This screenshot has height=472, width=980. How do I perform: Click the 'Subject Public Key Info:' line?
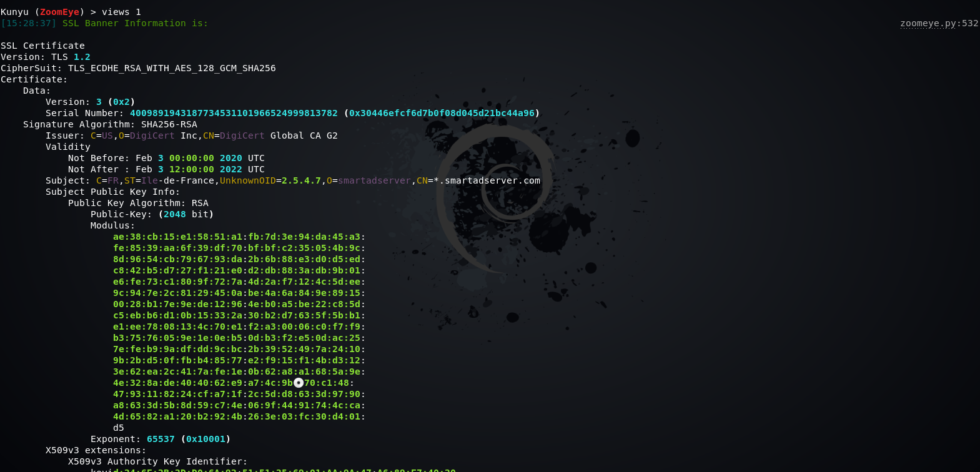click(x=113, y=192)
